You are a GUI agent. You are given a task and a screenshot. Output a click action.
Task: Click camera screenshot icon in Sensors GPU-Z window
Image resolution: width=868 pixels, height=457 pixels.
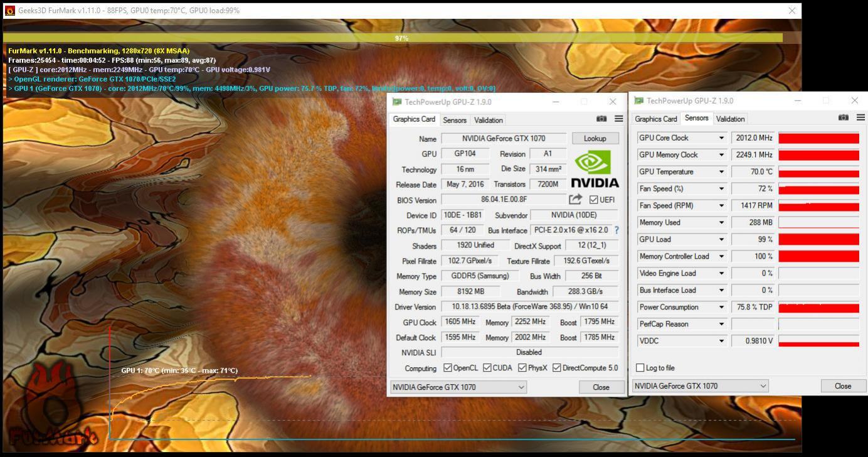tap(844, 117)
